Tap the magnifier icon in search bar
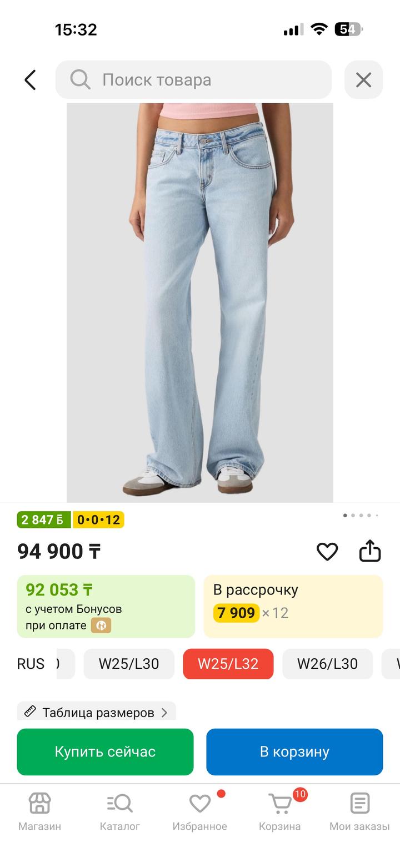400x868 pixels. pos(80,79)
